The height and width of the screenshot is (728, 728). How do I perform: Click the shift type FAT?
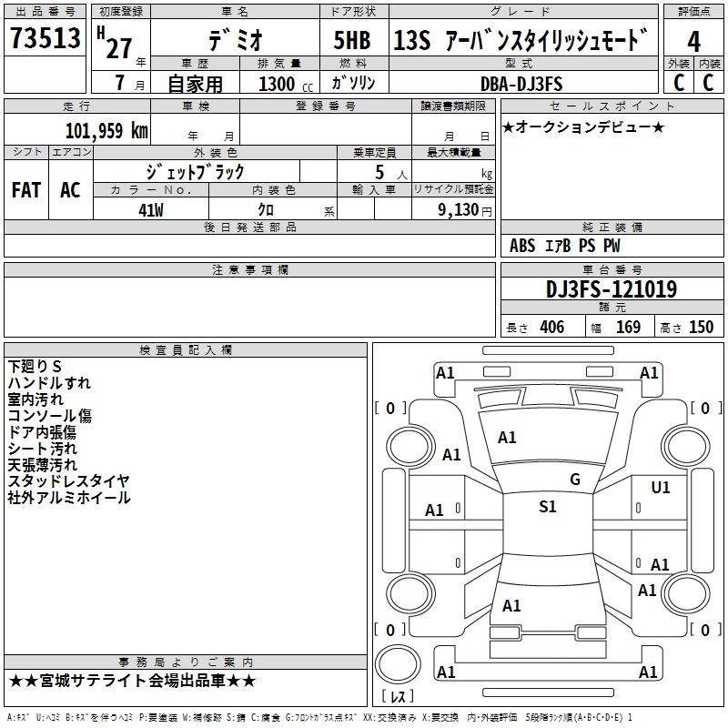(x=26, y=190)
